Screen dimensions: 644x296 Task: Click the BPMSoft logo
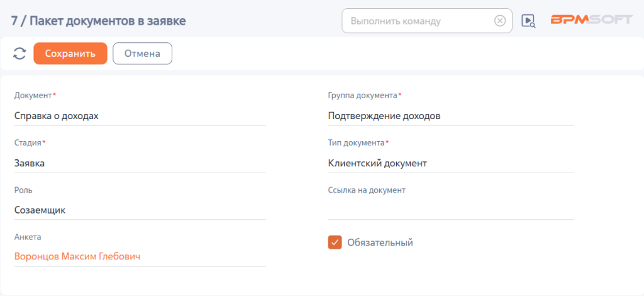point(591,20)
